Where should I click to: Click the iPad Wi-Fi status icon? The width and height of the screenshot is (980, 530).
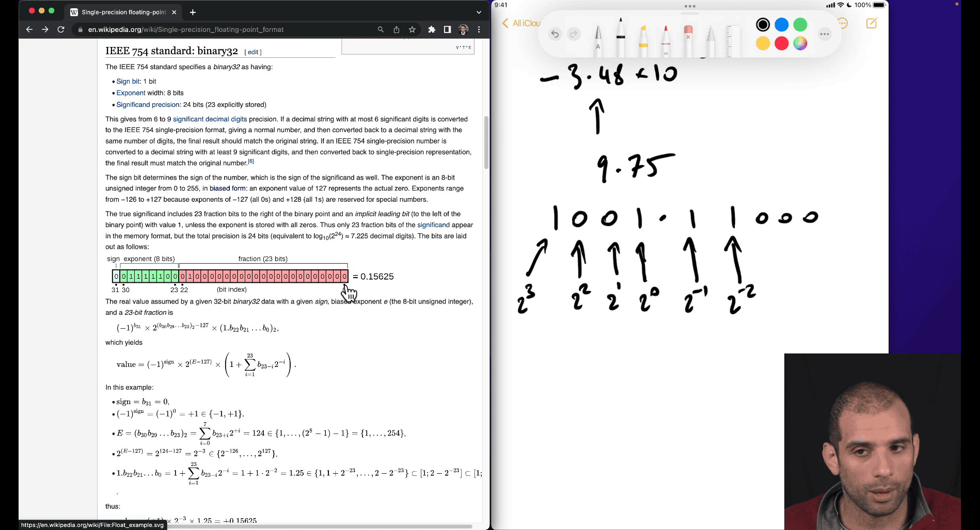(x=841, y=5)
